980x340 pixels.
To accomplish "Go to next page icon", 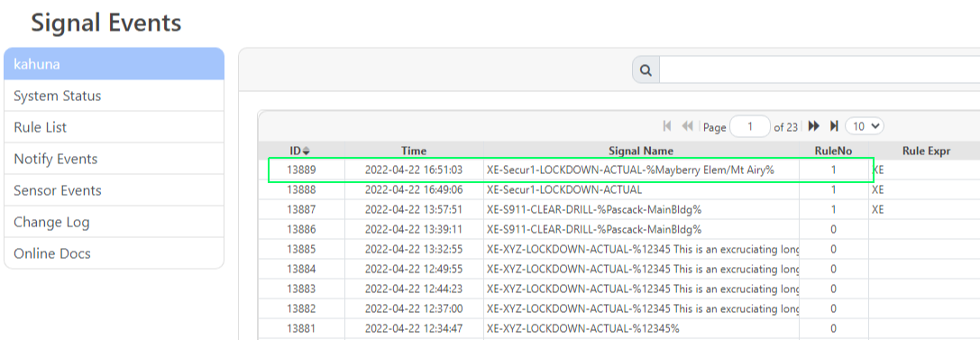I will [814, 126].
